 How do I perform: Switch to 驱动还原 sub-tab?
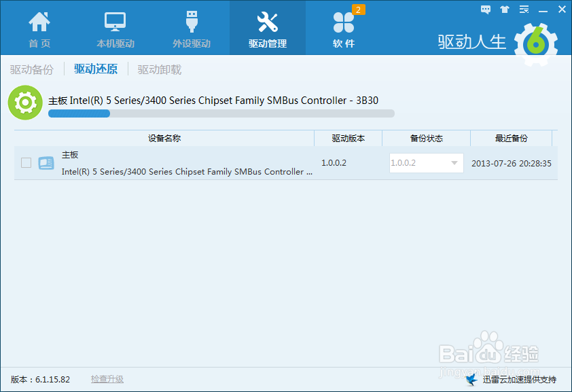click(x=96, y=69)
